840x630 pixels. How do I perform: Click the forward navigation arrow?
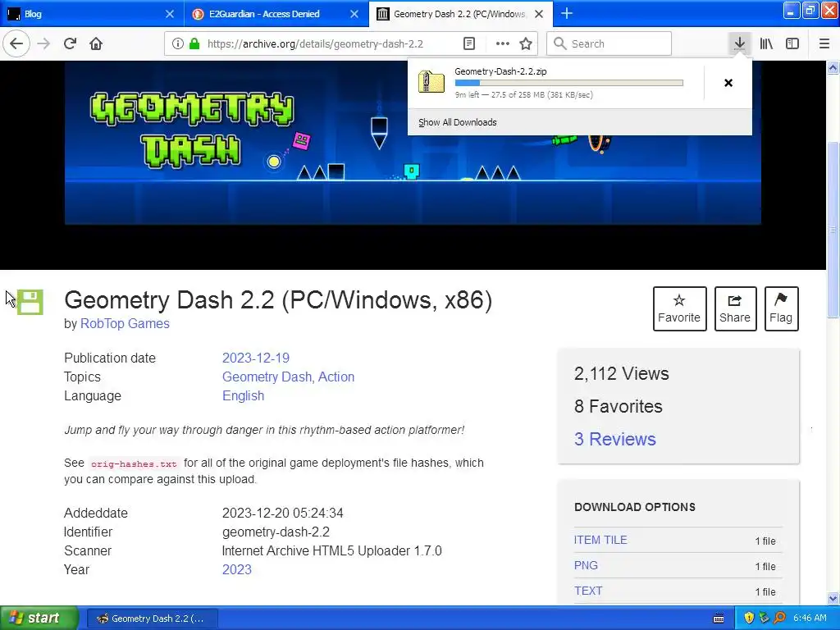point(43,43)
